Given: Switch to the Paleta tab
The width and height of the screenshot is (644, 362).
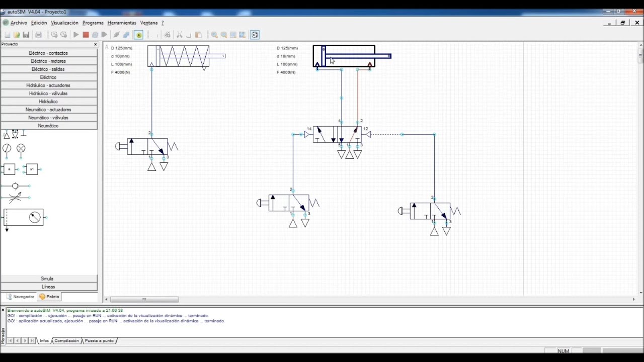Looking at the screenshot, I should point(49,297).
